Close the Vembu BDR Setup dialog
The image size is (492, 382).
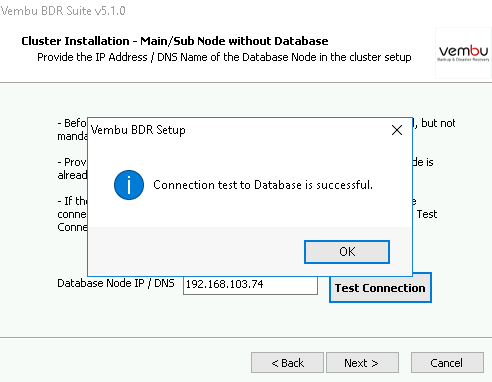[x=397, y=130]
